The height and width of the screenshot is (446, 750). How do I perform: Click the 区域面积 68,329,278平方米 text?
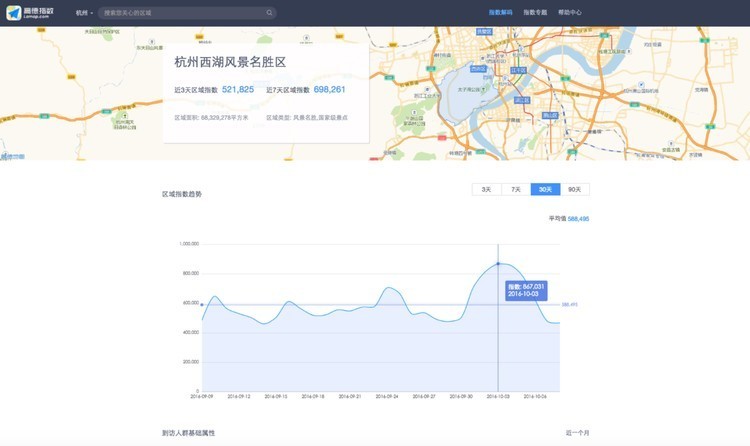coord(211,118)
